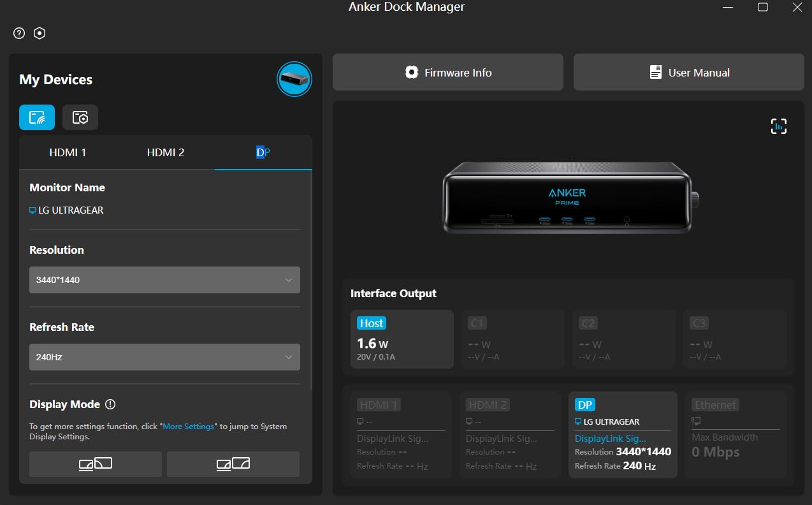Select the HDMI 2 output card
812x505 pixels.
(x=510, y=435)
